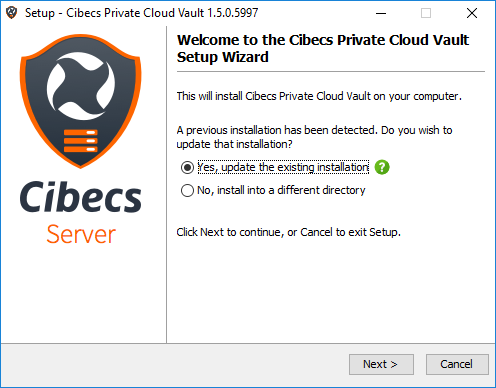Proceed with the Next > button
Screen dimensions: 496x388
coord(381,364)
